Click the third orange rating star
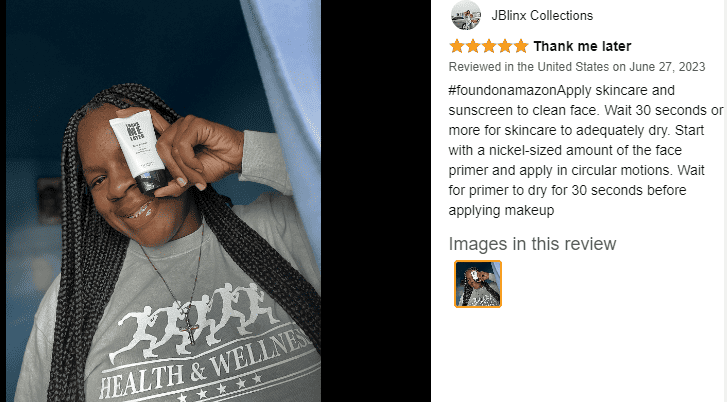The image size is (727, 402). (x=489, y=46)
